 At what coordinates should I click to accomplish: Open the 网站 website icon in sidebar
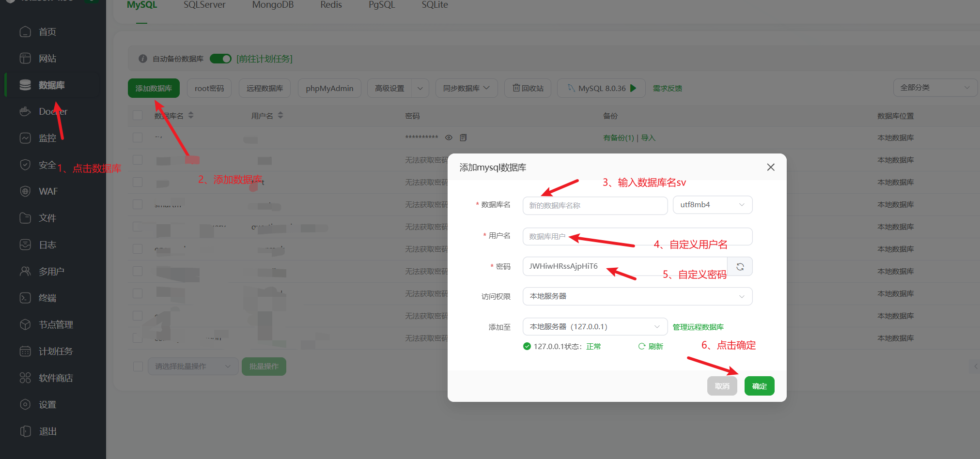point(25,59)
